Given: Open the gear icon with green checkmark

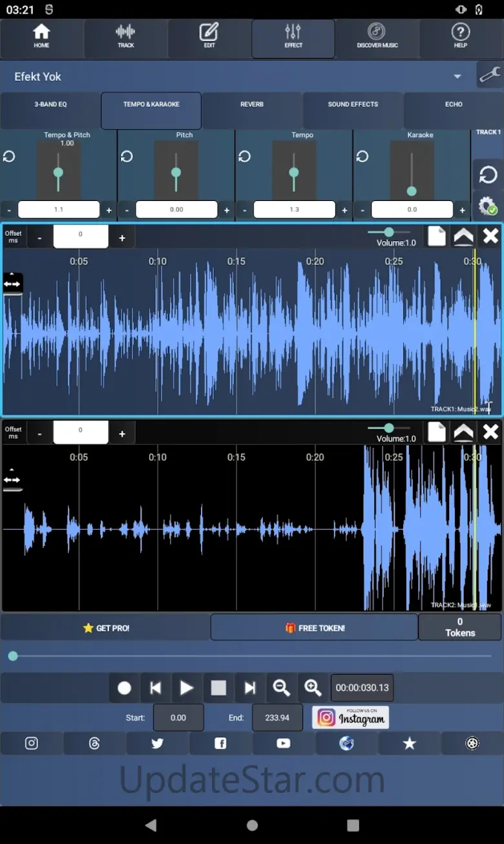Looking at the screenshot, I should tap(487, 207).
